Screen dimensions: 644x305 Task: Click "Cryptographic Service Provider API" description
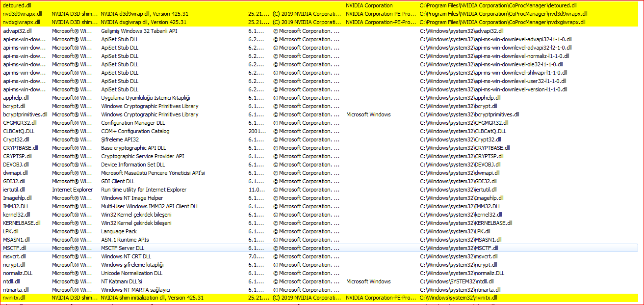[x=143, y=156]
